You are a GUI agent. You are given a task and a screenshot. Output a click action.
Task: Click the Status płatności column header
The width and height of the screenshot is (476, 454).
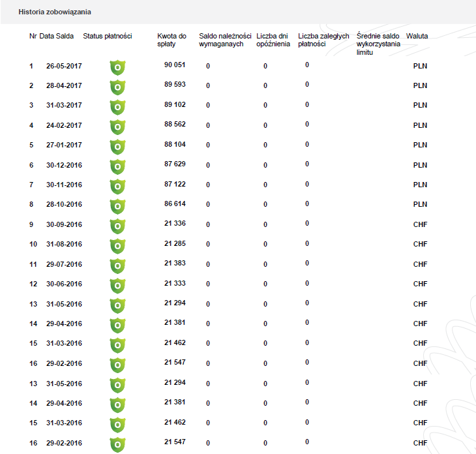[108, 36]
